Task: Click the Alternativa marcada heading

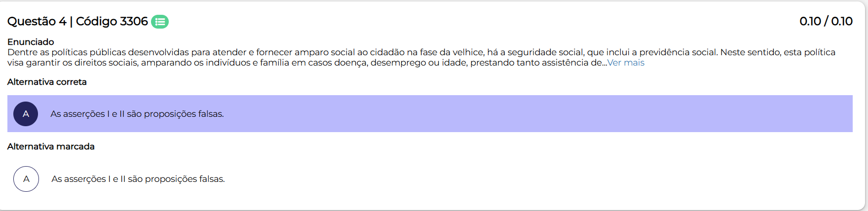Action: click(x=51, y=146)
